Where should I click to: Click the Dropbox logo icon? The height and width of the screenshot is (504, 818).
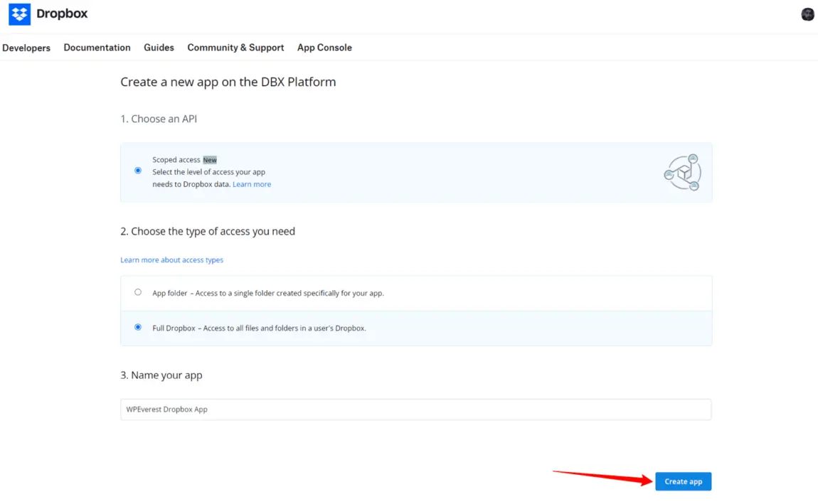click(19, 14)
